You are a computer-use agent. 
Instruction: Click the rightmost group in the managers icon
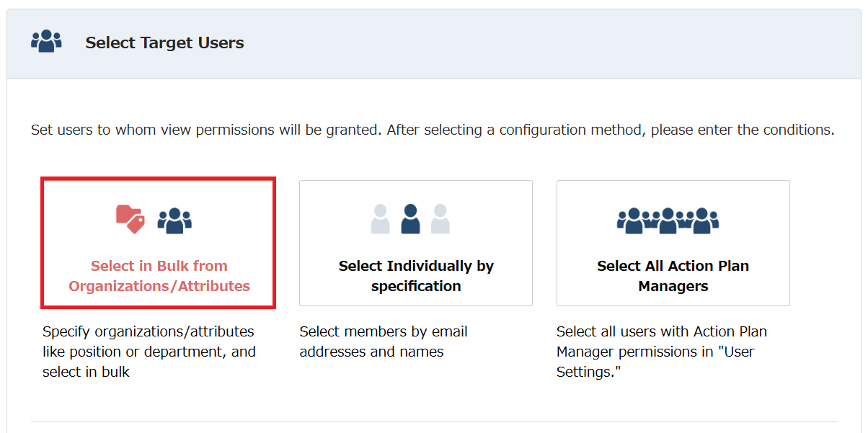(703, 220)
